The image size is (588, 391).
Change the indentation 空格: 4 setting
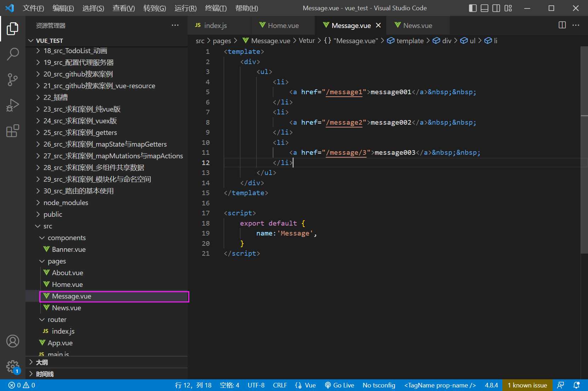coord(230,385)
